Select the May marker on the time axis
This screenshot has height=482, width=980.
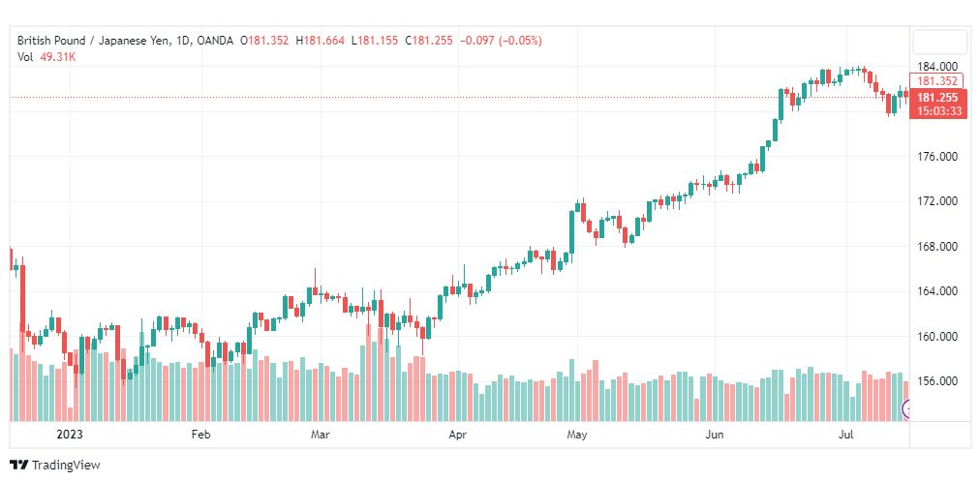tap(577, 435)
